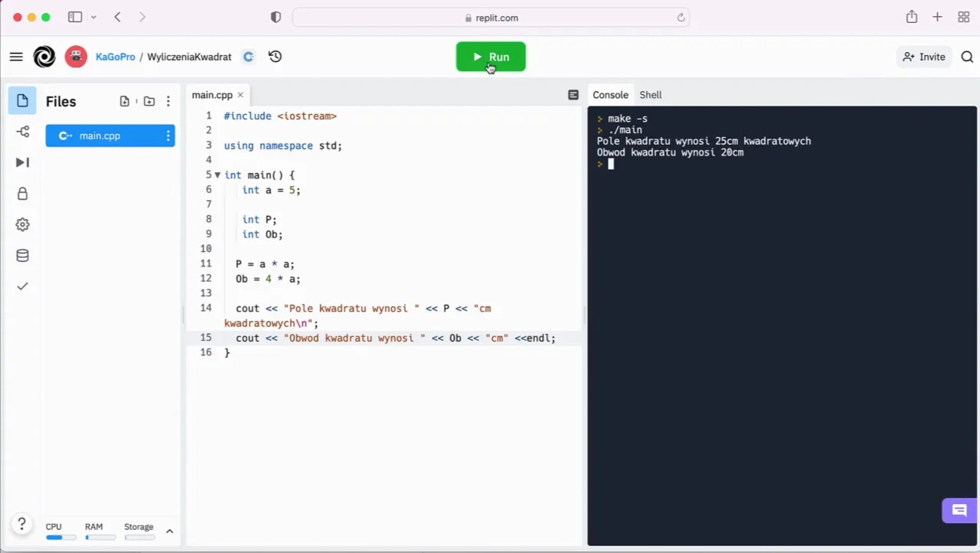Open the Settings gear sidebar icon
This screenshot has width=980, height=553.
(22, 224)
